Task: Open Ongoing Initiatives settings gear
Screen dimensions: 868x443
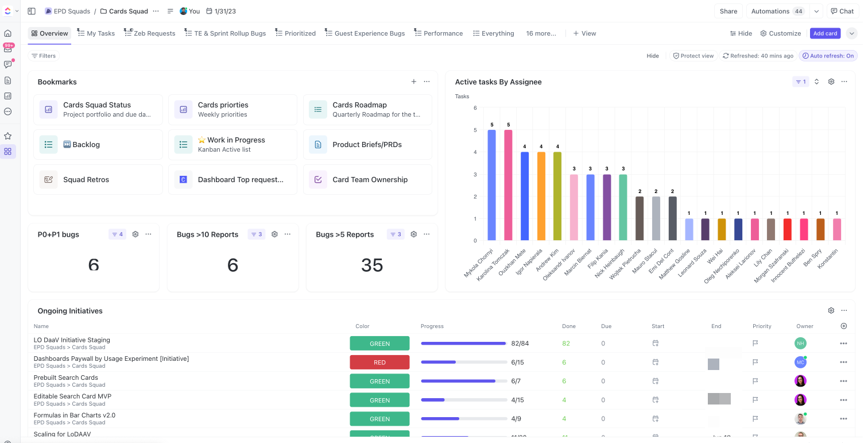Action: point(831,311)
